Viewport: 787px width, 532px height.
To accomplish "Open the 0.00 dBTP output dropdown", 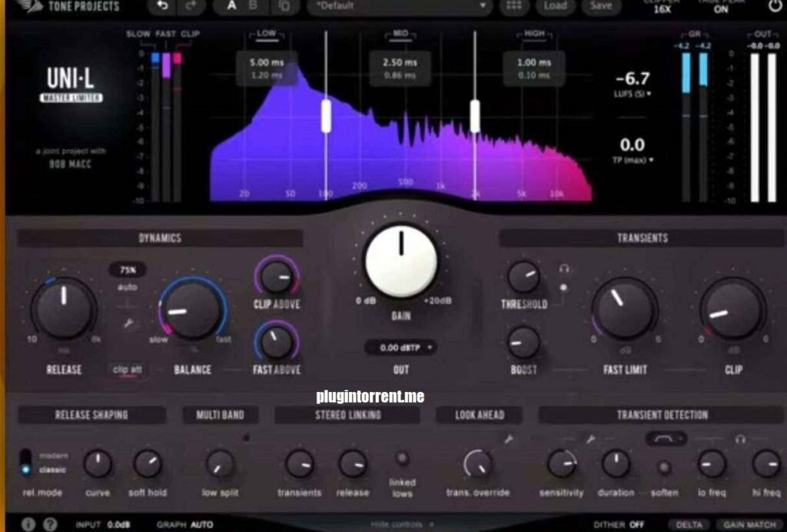I will pos(400,347).
